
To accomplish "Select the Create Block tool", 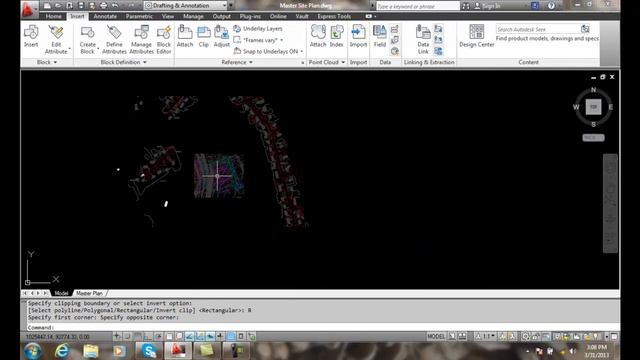I will [x=88, y=40].
